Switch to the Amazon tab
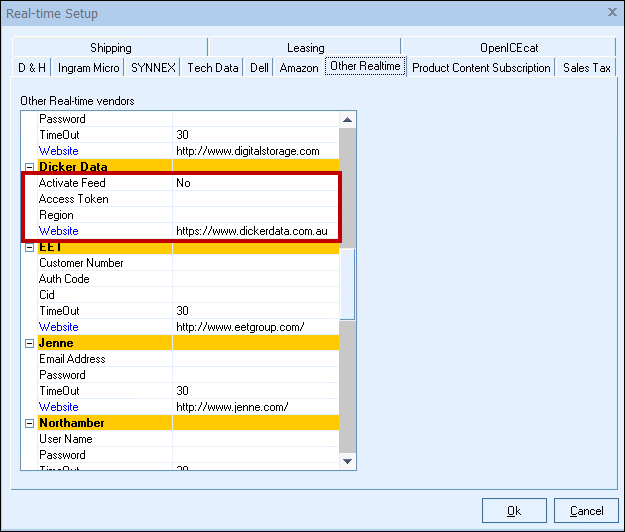This screenshot has width=625, height=532. pyautogui.click(x=299, y=68)
